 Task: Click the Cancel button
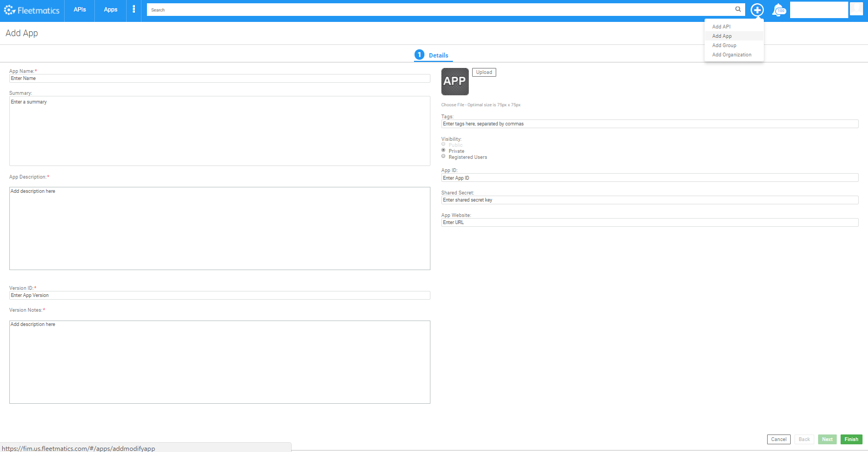pos(778,439)
